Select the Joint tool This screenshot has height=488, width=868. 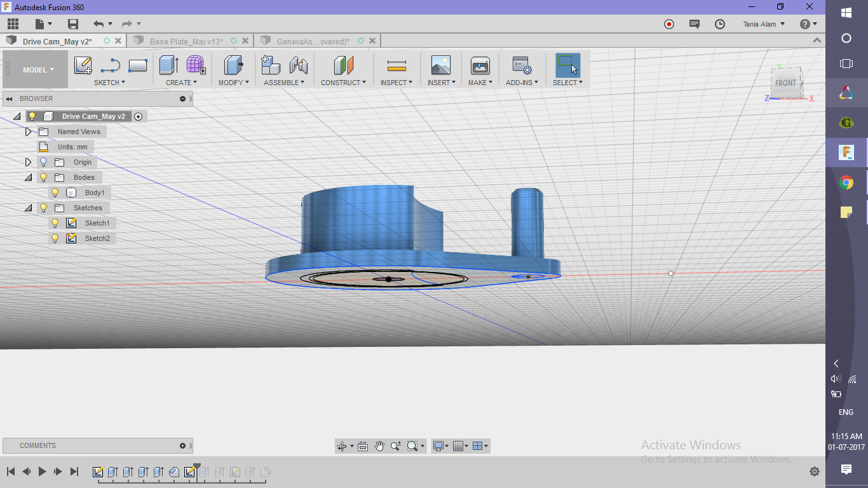[x=298, y=65]
